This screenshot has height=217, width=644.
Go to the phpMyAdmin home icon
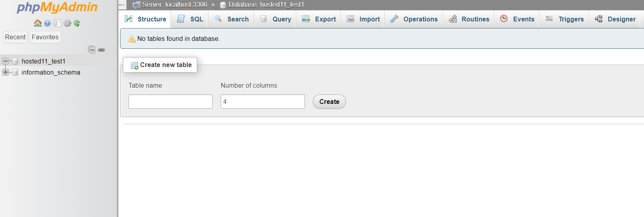pos(38,23)
